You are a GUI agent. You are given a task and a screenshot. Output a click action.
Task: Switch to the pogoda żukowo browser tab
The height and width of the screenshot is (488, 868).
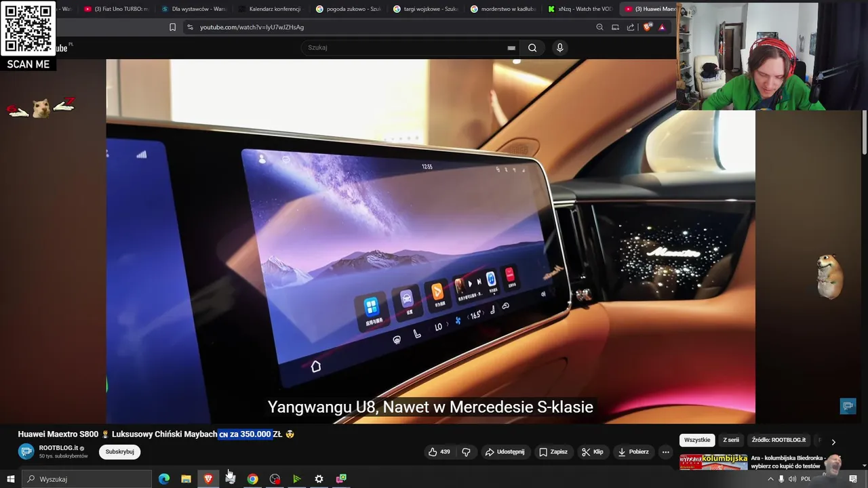(348, 9)
